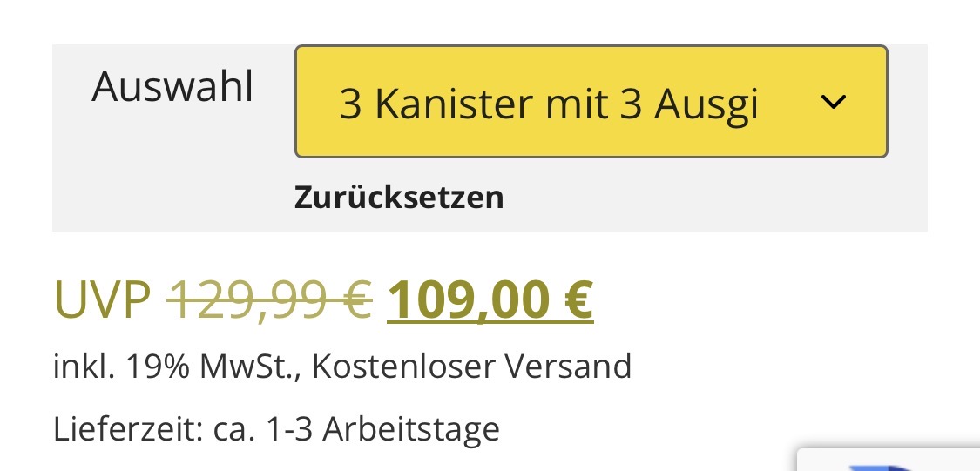Reset the selection with Zurücksetzen
Screen dimensions: 980x471
click(x=399, y=198)
